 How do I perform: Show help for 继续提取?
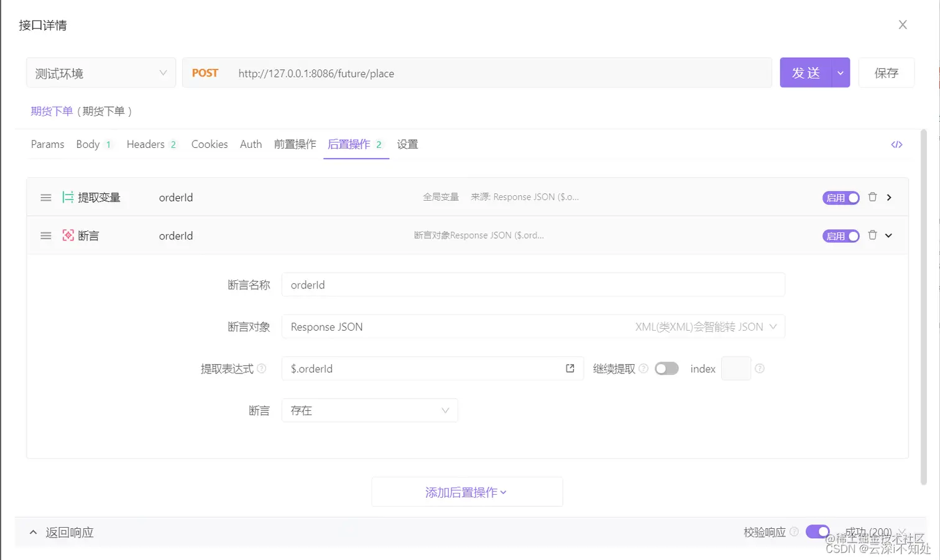(643, 369)
